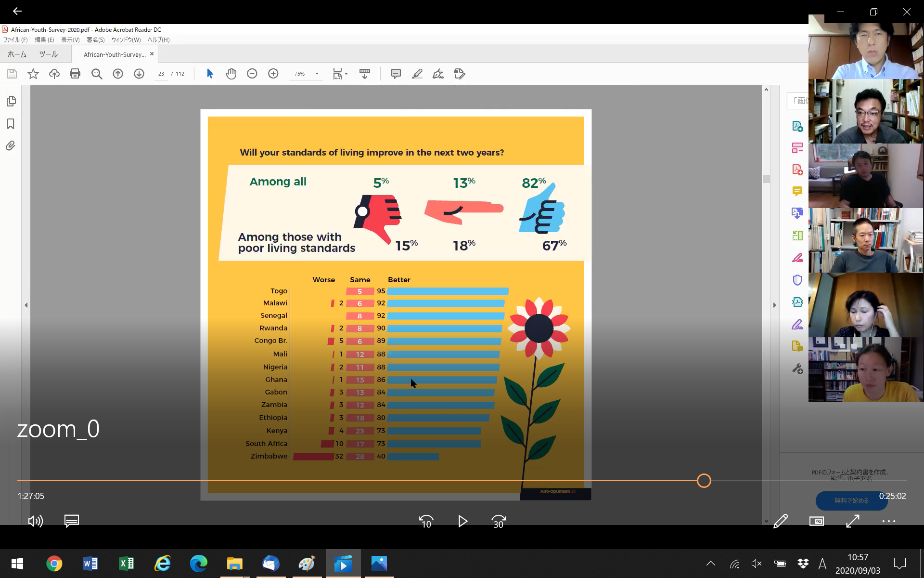Click the Find text magnifier icon
This screenshot has height=578, width=924.
[x=97, y=74]
